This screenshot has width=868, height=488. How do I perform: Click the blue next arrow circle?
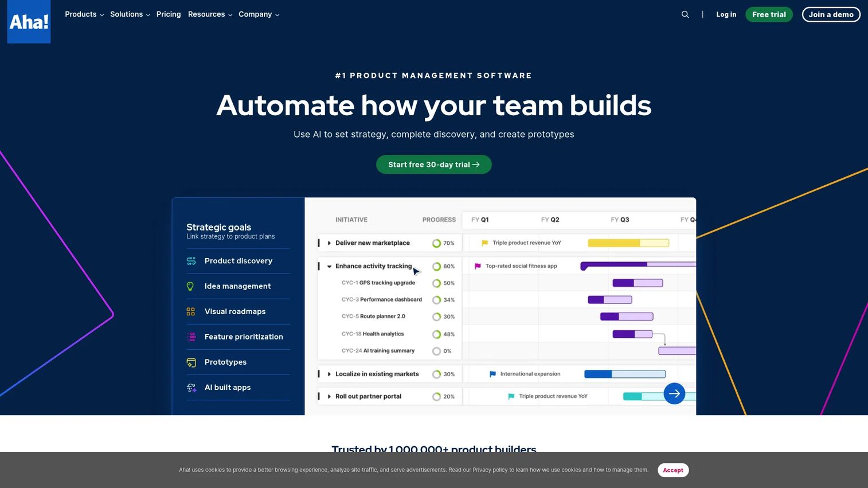674,393
